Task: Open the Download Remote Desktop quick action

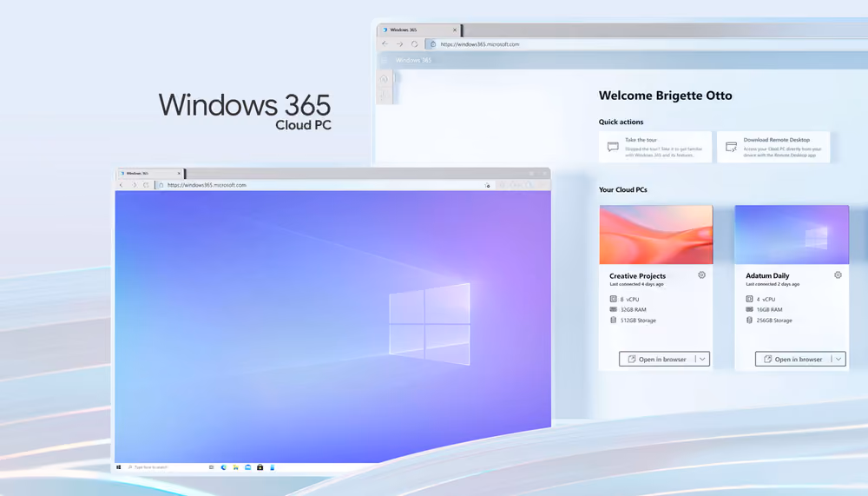Action: (773, 147)
